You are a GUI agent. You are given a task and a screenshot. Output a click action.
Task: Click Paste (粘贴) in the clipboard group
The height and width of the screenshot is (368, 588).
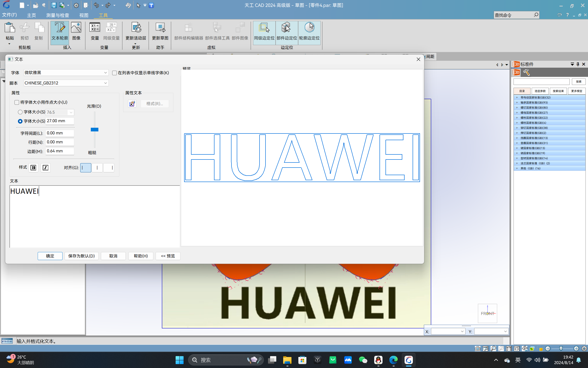point(10,31)
